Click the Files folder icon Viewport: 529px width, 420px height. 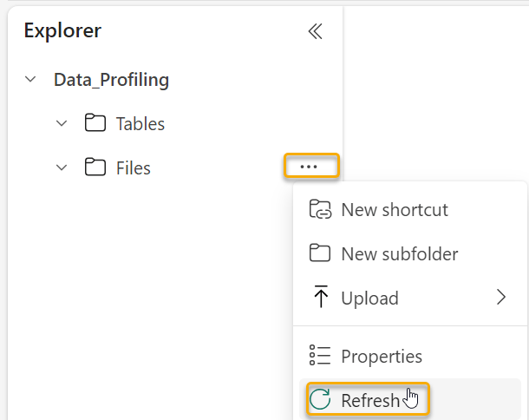(x=95, y=167)
